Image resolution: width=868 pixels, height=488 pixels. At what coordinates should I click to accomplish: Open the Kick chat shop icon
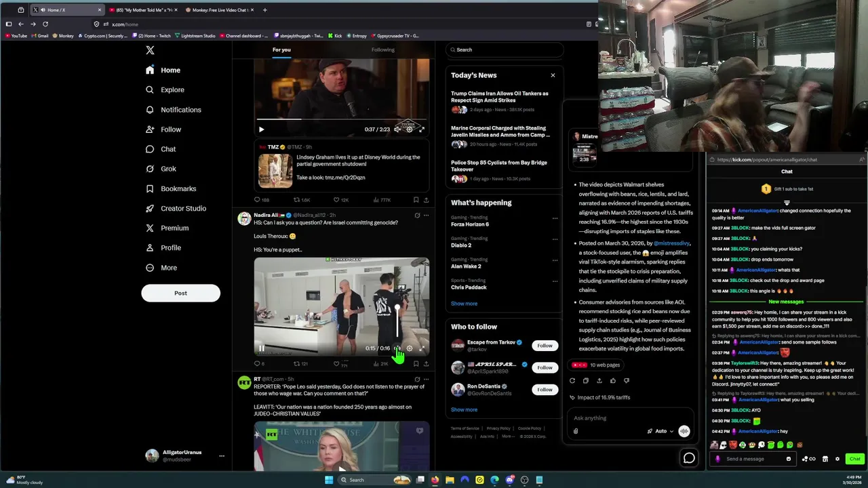click(x=825, y=459)
